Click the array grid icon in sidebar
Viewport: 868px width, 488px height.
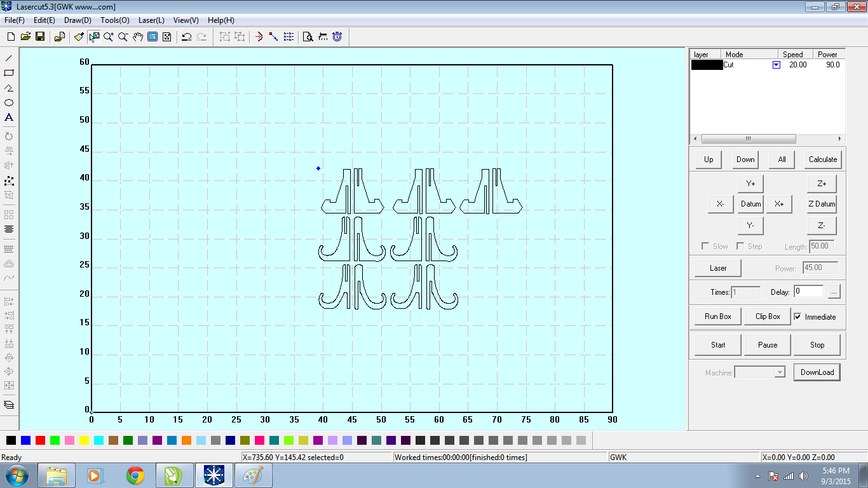(9, 215)
